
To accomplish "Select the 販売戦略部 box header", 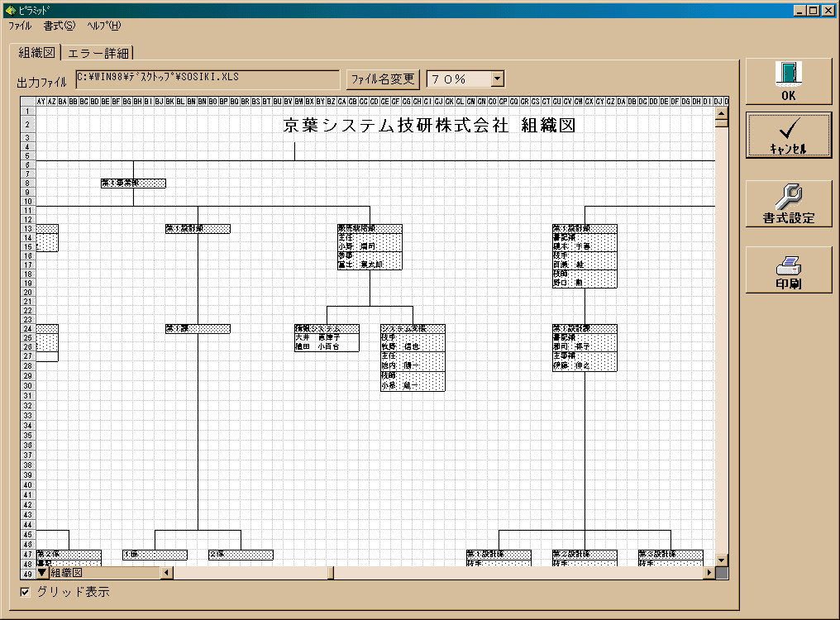I will tap(370, 229).
